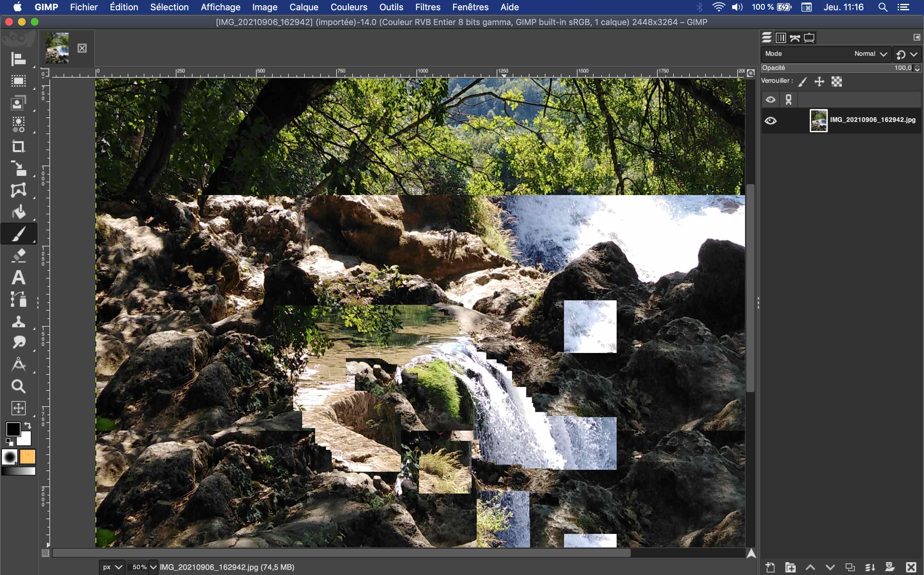Toggle lock alpha channel checkerboard icon
Viewport: 924px width, 575px height.
point(836,82)
